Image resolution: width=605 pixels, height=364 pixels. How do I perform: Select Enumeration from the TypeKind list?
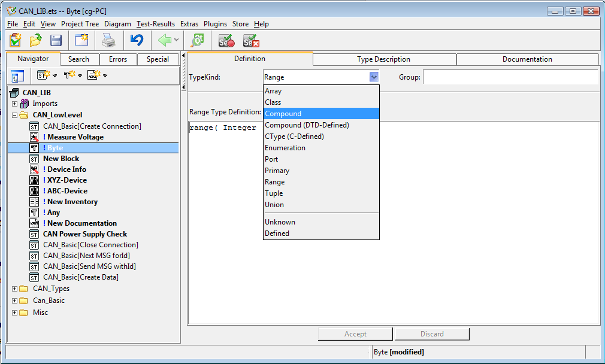tap(285, 148)
